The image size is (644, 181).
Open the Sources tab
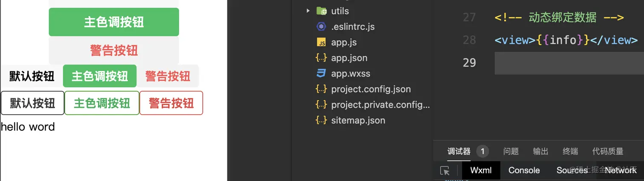click(x=572, y=170)
